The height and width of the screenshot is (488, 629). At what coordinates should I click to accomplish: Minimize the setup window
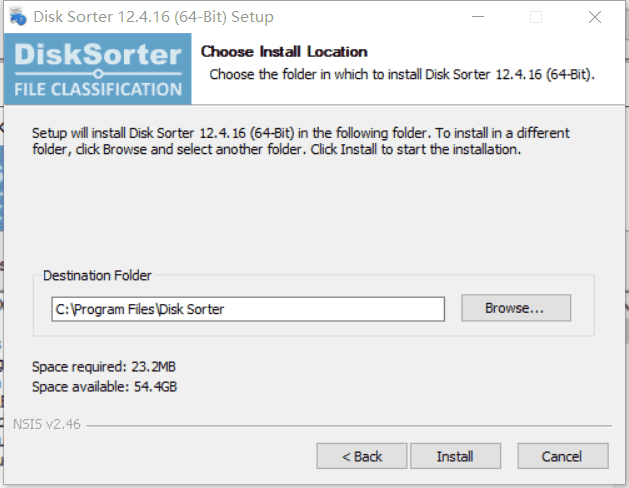click(478, 17)
